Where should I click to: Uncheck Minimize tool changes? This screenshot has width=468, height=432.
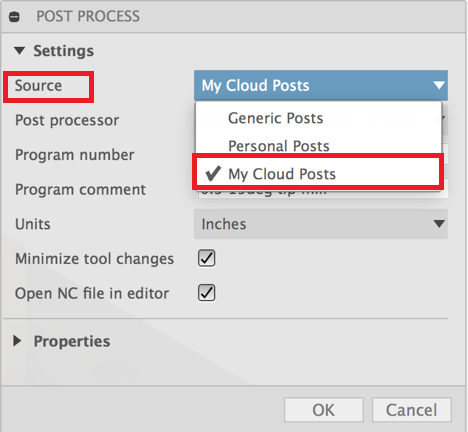pos(207,258)
